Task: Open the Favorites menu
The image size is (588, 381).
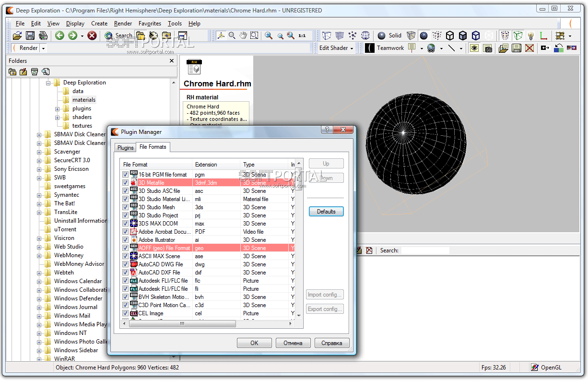Action: click(x=150, y=24)
